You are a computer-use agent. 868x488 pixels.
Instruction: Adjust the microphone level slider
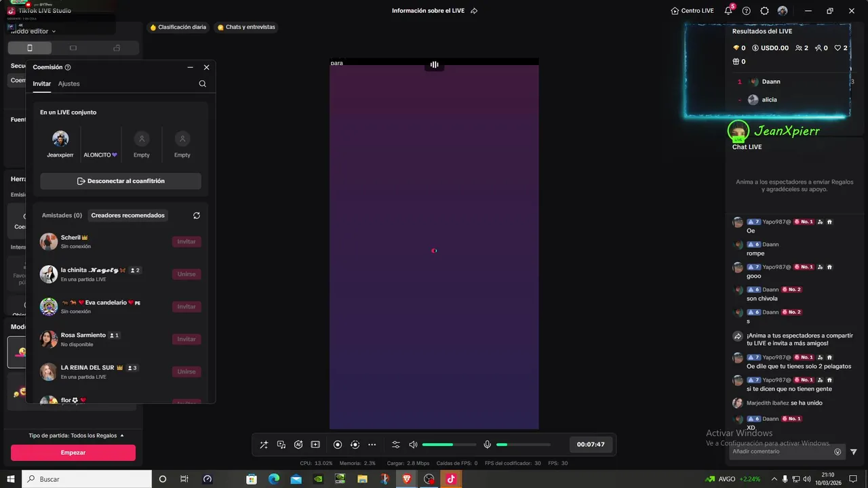tap(523, 445)
